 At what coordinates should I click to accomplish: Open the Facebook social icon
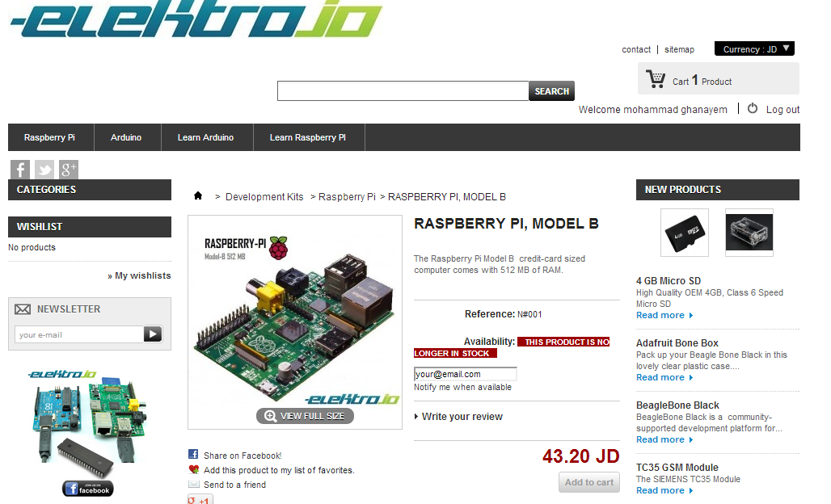[20, 170]
